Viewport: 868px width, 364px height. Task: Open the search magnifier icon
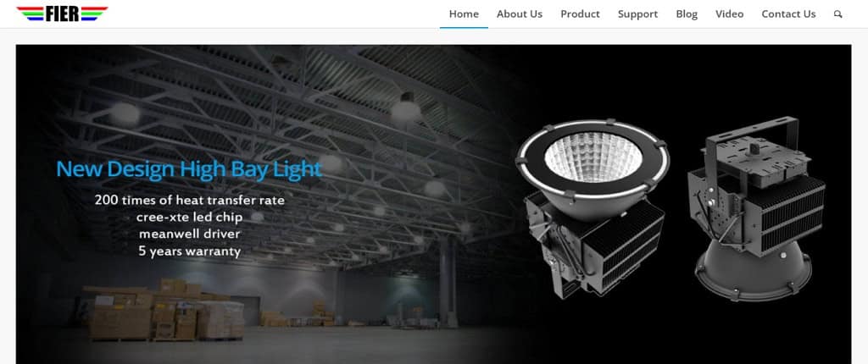[x=838, y=14]
